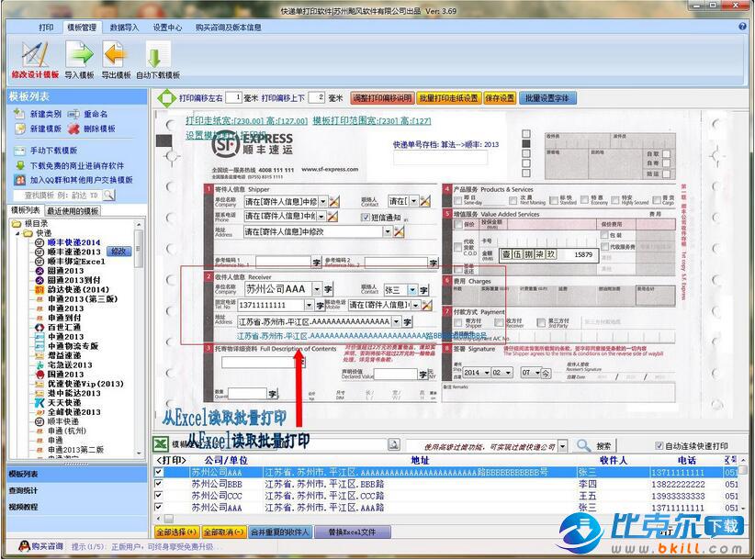The image size is (755, 560).
Task: Open the receiver contact 张三 dropdown
Action: [412, 289]
